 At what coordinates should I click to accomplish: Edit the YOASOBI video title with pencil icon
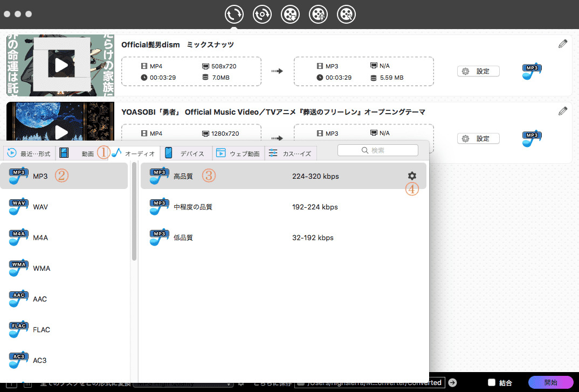pos(563,111)
